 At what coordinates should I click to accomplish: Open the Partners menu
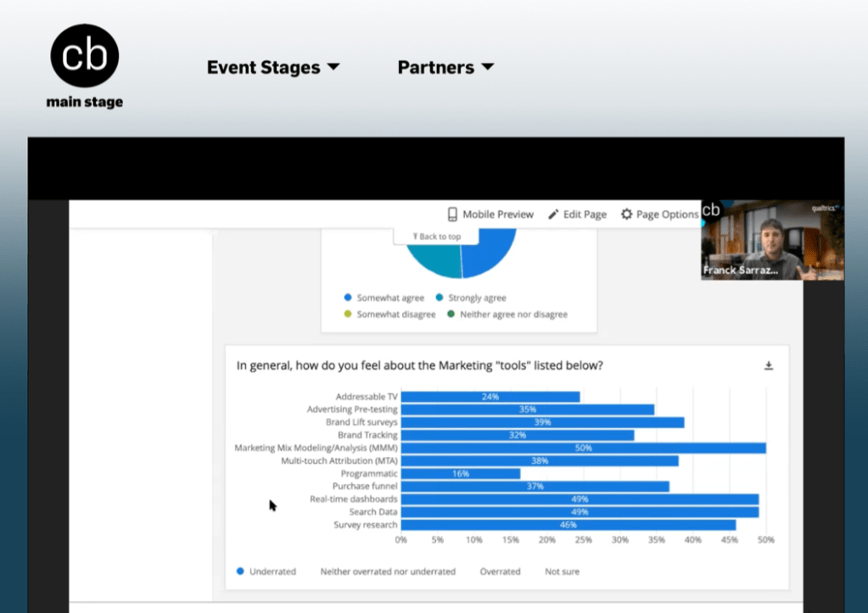coord(445,67)
